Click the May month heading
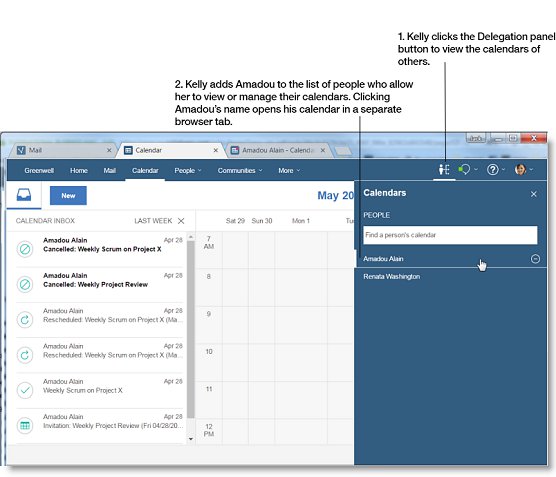The width and height of the screenshot is (556, 477). coord(335,195)
